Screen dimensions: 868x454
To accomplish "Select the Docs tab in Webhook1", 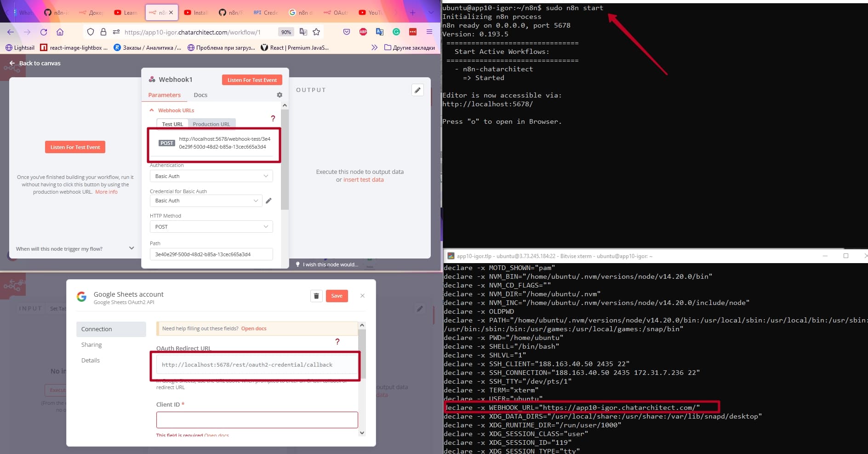I will point(200,95).
